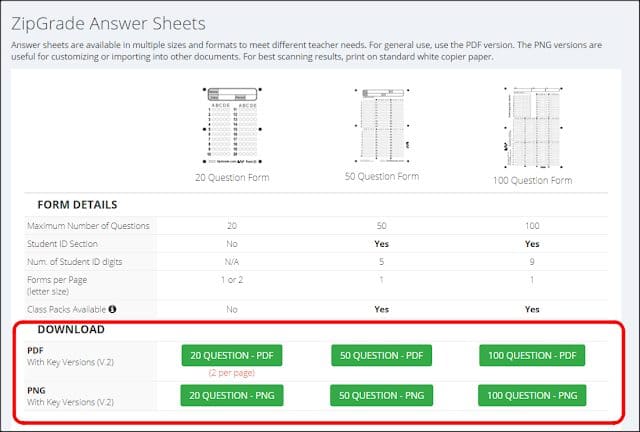The width and height of the screenshot is (640, 432).
Task: Download the 50 Question PNG form
Action: coord(381,395)
